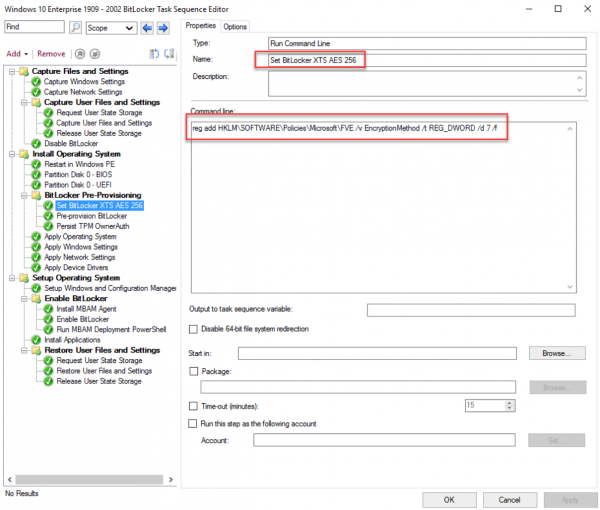
Task: Click the Name field
Action: click(427, 60)
